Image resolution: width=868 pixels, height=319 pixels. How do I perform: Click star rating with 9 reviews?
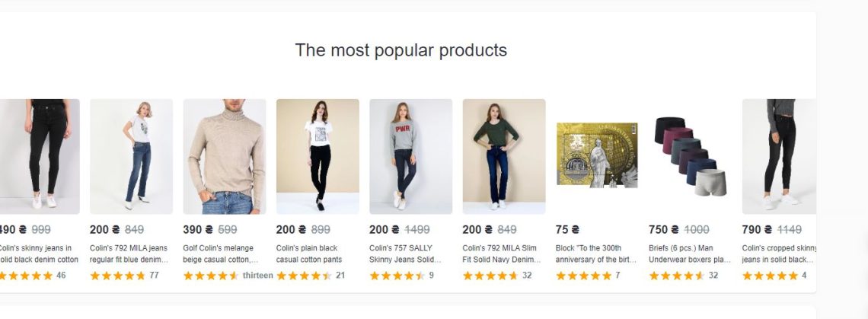click(397, 276)
